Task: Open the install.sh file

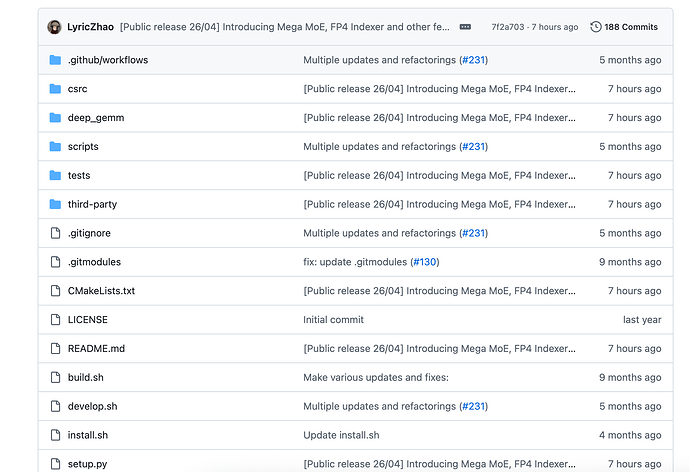Action: point(88,435)
